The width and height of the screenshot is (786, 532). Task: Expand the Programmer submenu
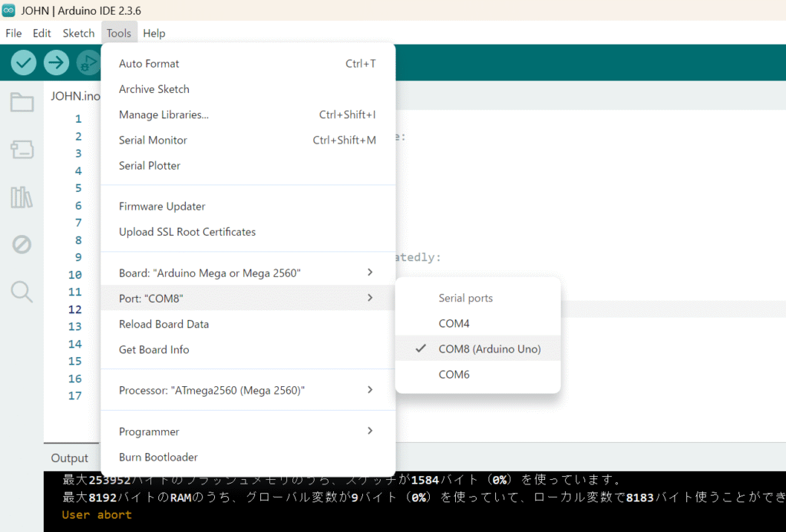248,431
